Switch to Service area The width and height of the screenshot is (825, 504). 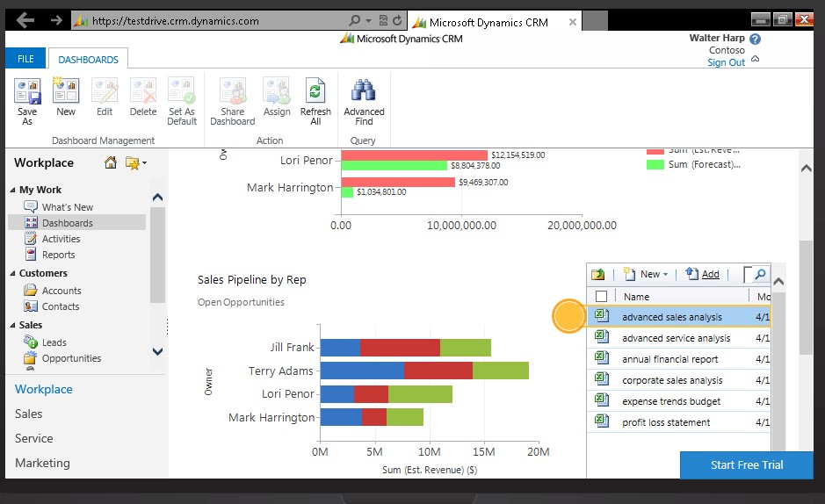pos(33,438)
